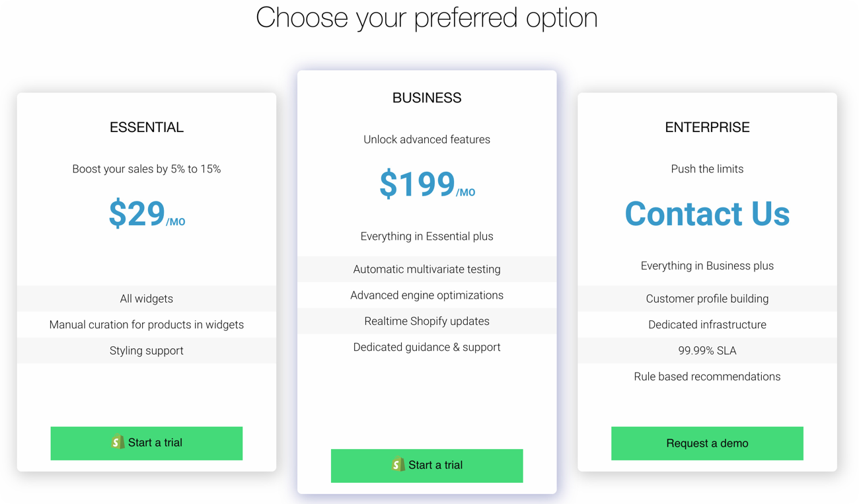Start a trial for the Business plan
Viewport: 859px width, 504px height.
[427, 466]
